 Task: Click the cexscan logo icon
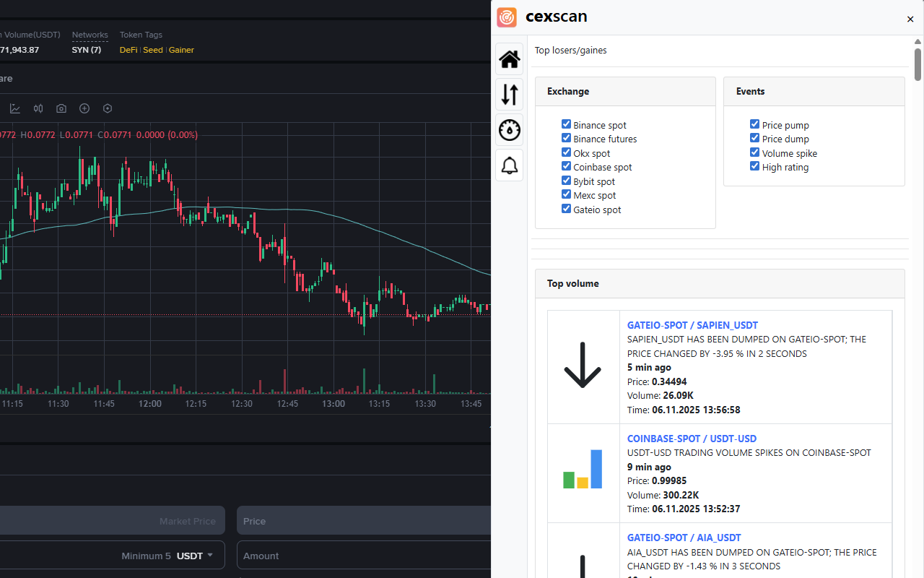[x=507, y=17]
